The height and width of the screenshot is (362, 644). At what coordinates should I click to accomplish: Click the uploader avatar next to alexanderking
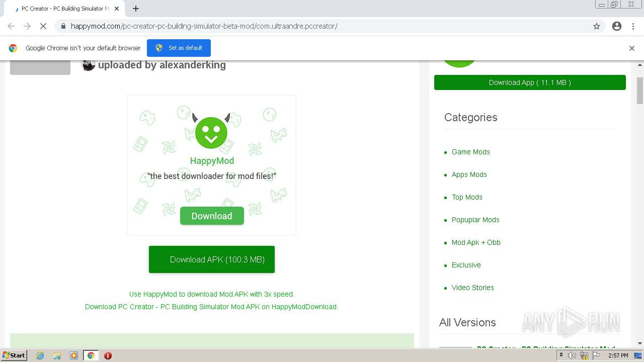coord(89,64)
